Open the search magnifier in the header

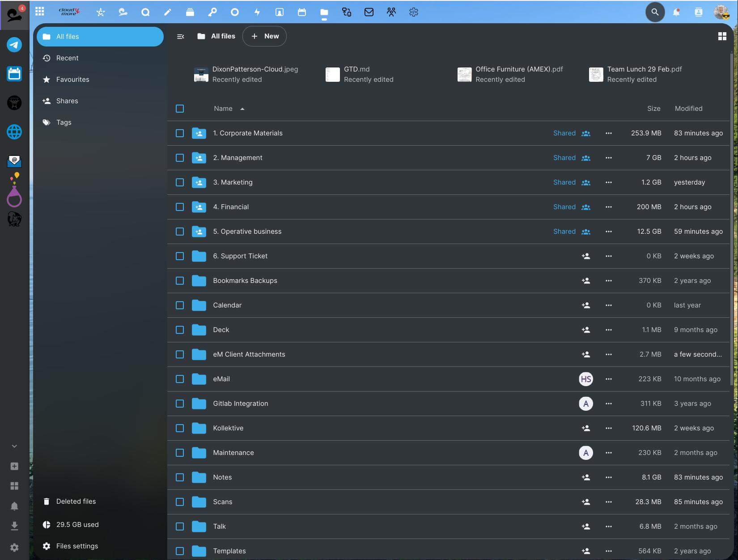coord(655,12)
